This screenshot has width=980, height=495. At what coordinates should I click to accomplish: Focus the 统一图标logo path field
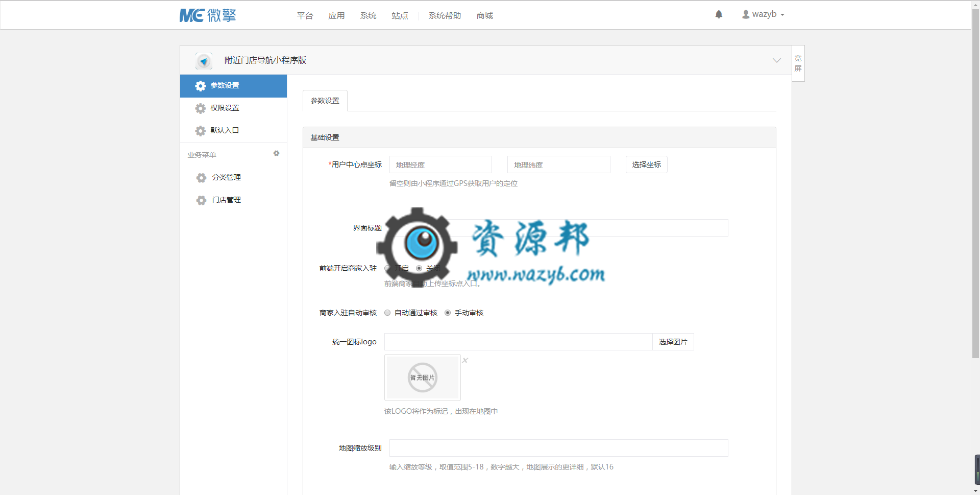(519, 342)
